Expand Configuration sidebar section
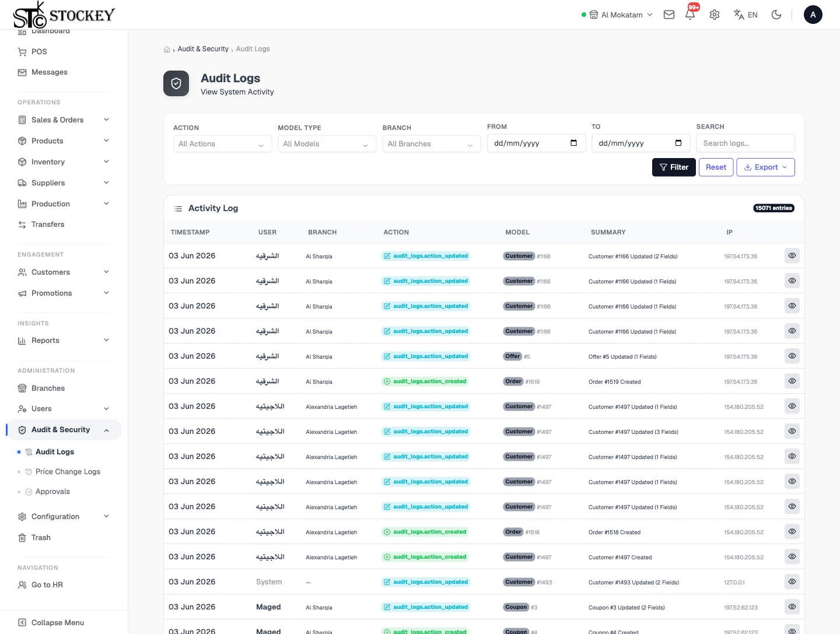 point(64,516)
